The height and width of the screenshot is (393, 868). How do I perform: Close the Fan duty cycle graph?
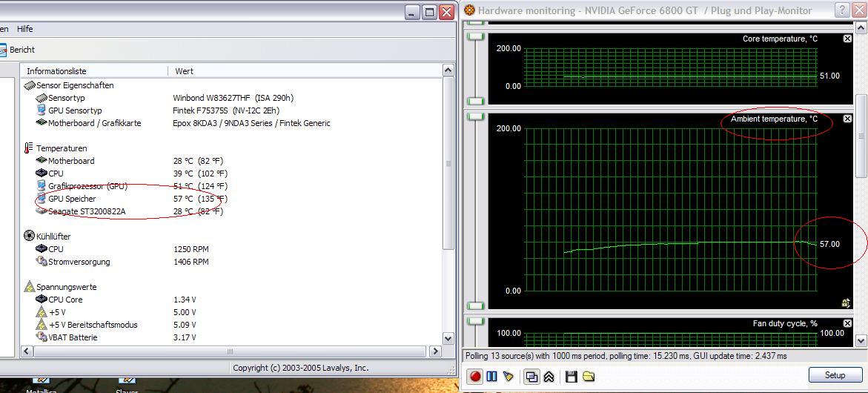tap(847, 323)
